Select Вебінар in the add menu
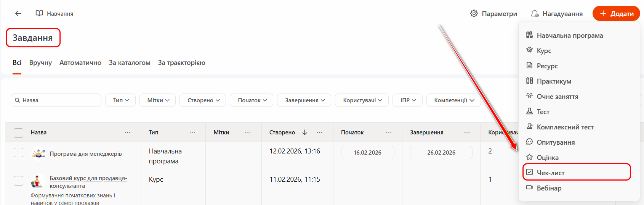644x205 pixels. 549,188
